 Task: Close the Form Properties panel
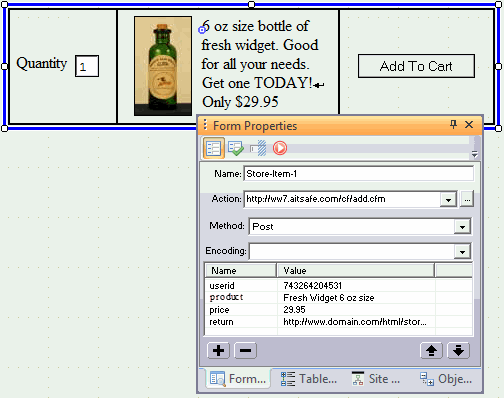[x=469, y=125]
